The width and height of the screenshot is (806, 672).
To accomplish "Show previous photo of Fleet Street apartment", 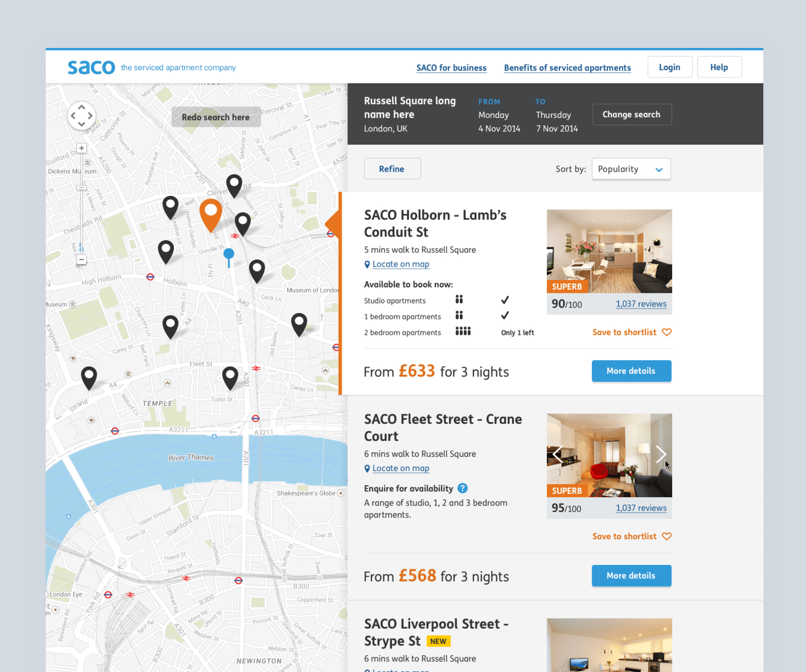I will point(558,454).
